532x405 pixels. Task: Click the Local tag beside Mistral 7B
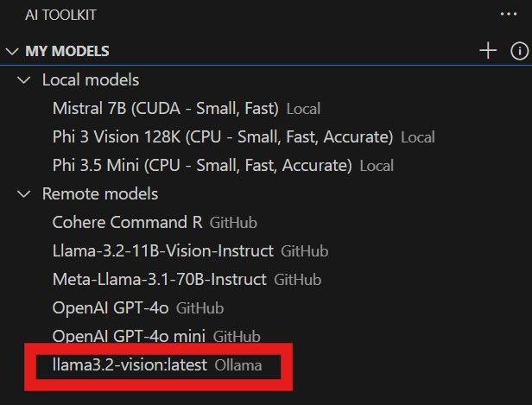pos(303,110)
